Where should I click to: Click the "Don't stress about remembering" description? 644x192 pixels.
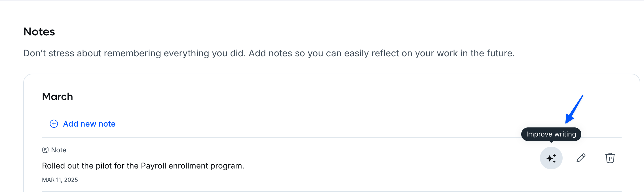click(x=269, y=53)
